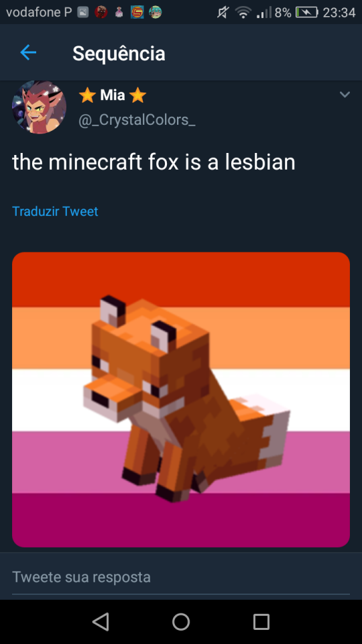The height and width of the screenshot is (644, 362).
Task: Tap the muted sound status icon
Action: [x=223, y=13]
